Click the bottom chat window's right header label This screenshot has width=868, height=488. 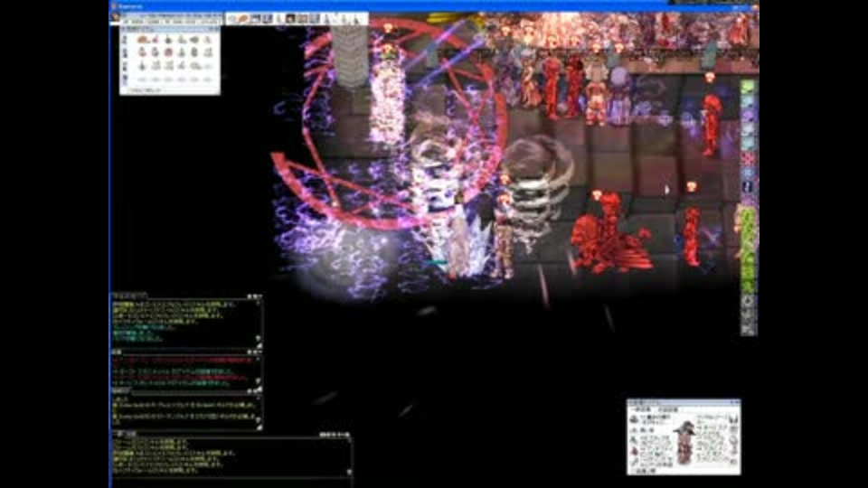[x=335, y=435]
